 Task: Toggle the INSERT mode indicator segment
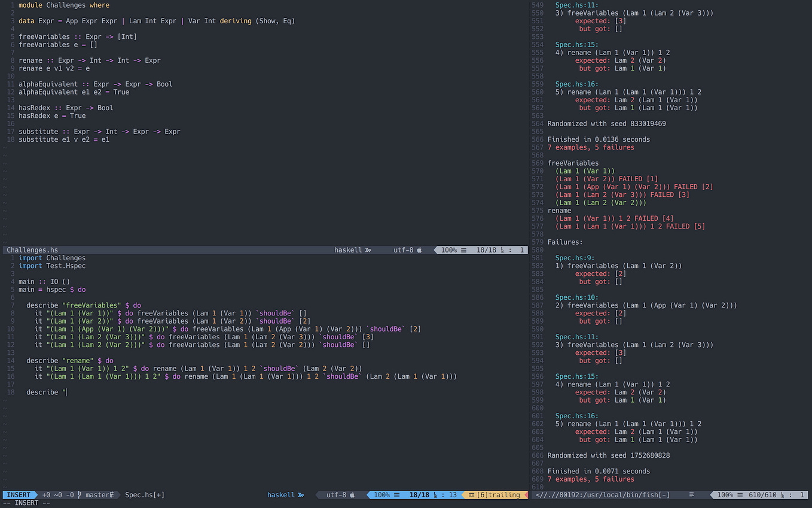click(18, 495)
